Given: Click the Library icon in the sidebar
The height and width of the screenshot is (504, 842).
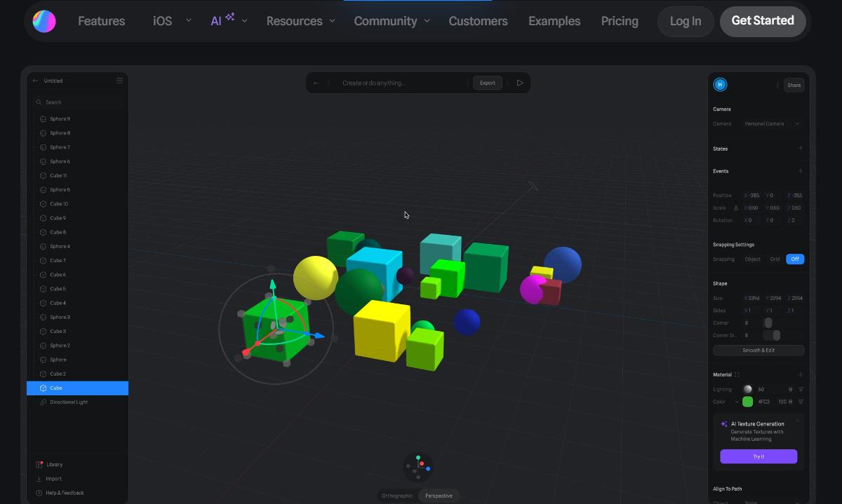Looking at the screenshot, I should pyautogui.click(x=39, y=465).
